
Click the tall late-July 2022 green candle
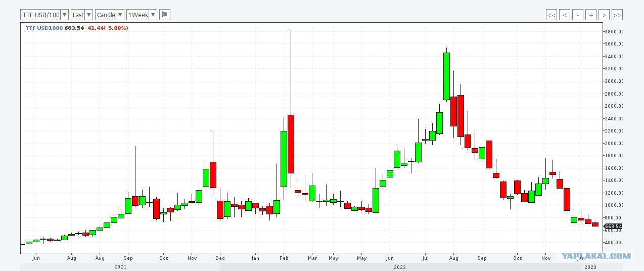446,76
